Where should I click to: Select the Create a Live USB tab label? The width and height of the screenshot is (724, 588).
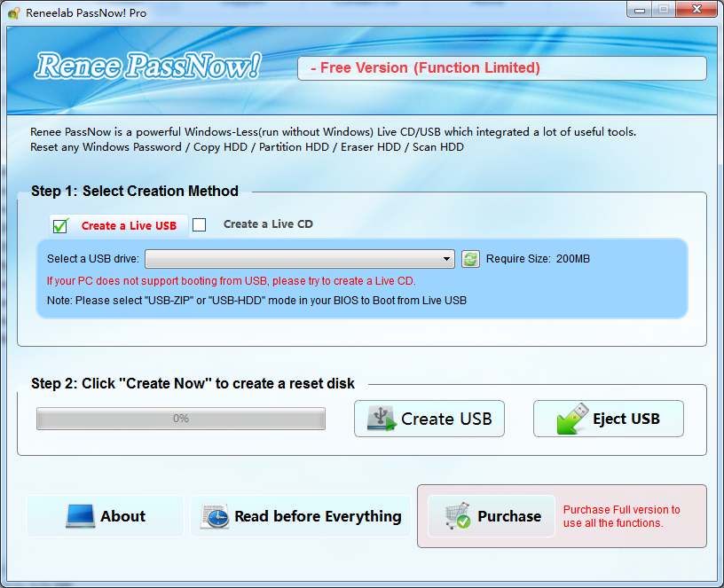tap(129, 225)
